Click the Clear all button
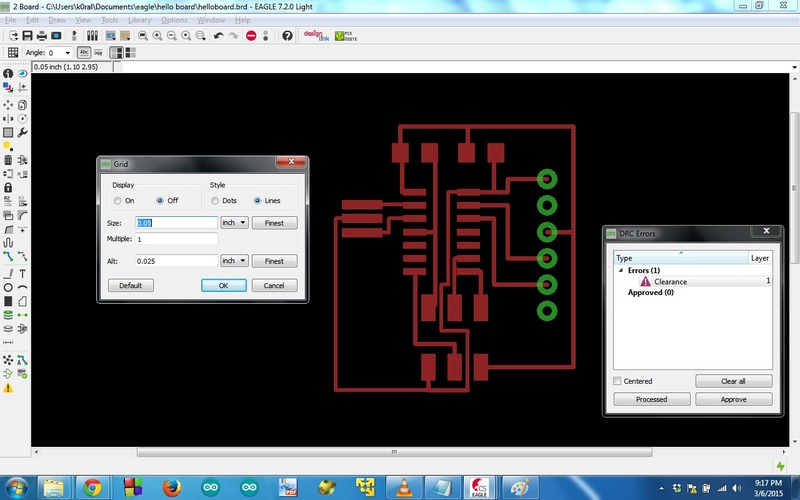 [733, 381]
